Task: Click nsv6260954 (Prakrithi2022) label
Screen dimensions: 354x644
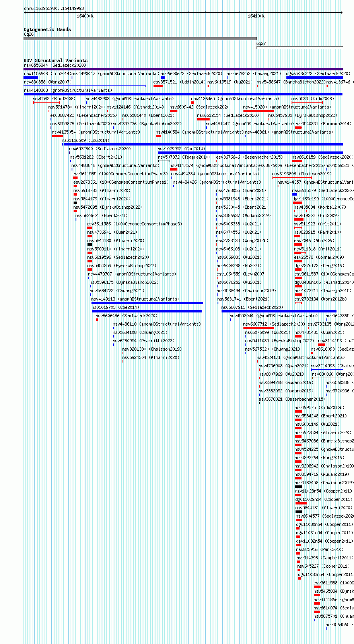Action: click(x=144, y=341)
